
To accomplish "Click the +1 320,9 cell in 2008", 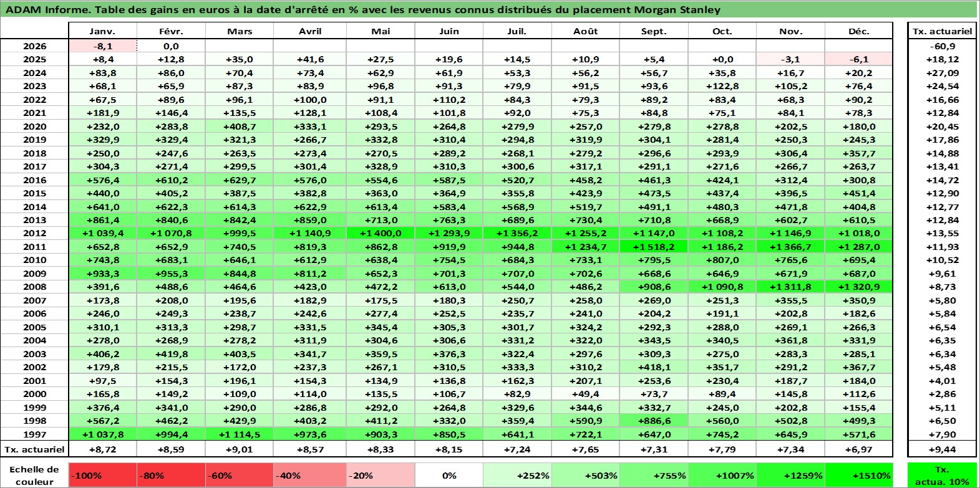I will [x=859, y=287].
